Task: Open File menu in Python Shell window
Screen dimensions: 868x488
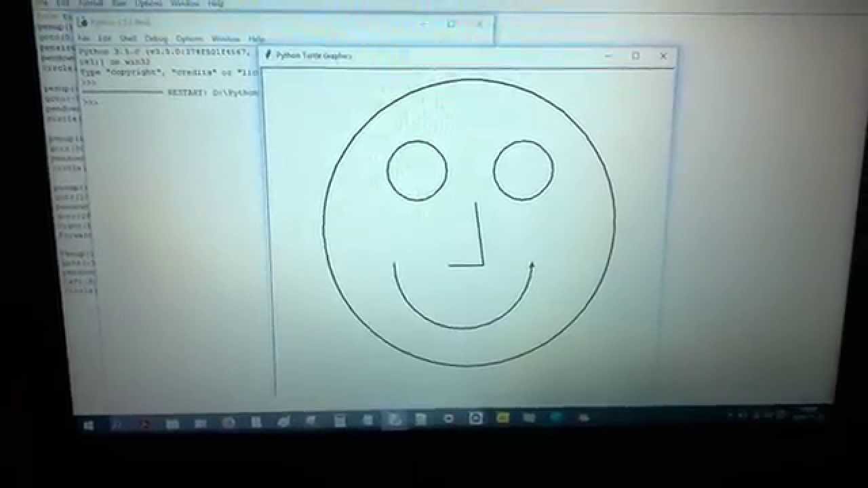Action: [x=83, y=38]
